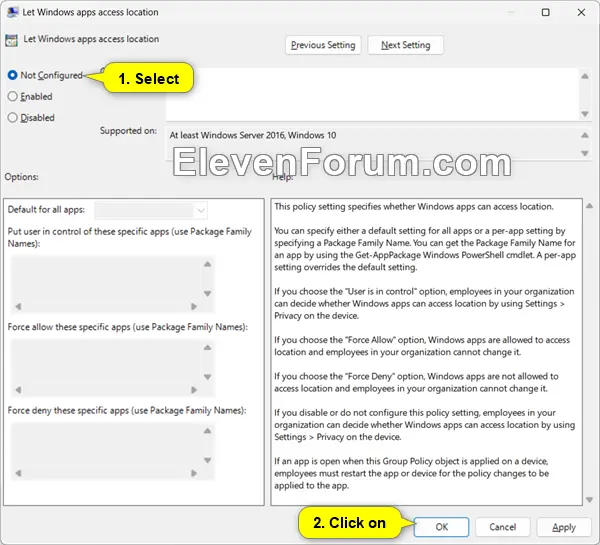600x545 pixels.
Task: Click 'Put user in control of these specific apps' label
Action: point(130,237)
